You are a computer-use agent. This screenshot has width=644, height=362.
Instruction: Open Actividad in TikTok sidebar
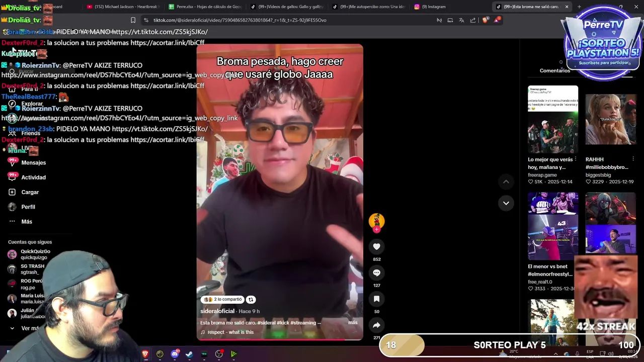click(x=33, y=177)
